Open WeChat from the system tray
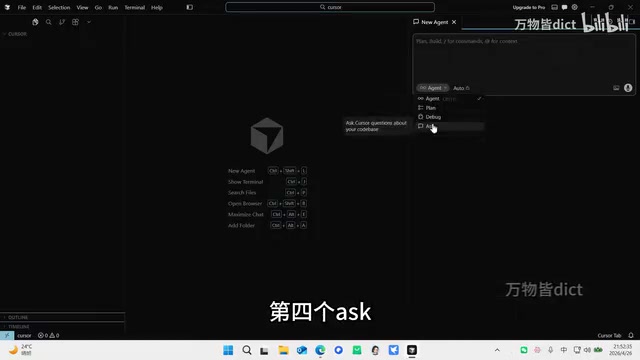The width and height of the screenshot is (640, 360). [x=524, y=350]
